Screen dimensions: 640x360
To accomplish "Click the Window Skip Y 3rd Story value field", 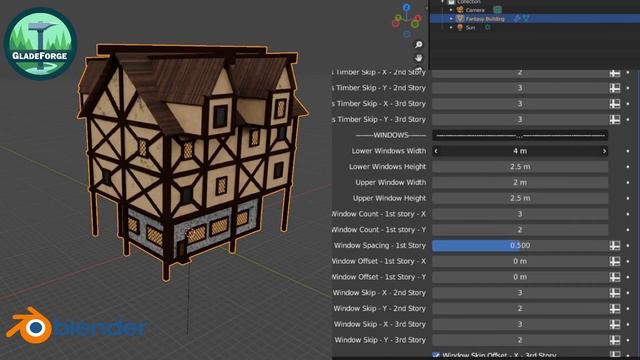I will [520, 340].
